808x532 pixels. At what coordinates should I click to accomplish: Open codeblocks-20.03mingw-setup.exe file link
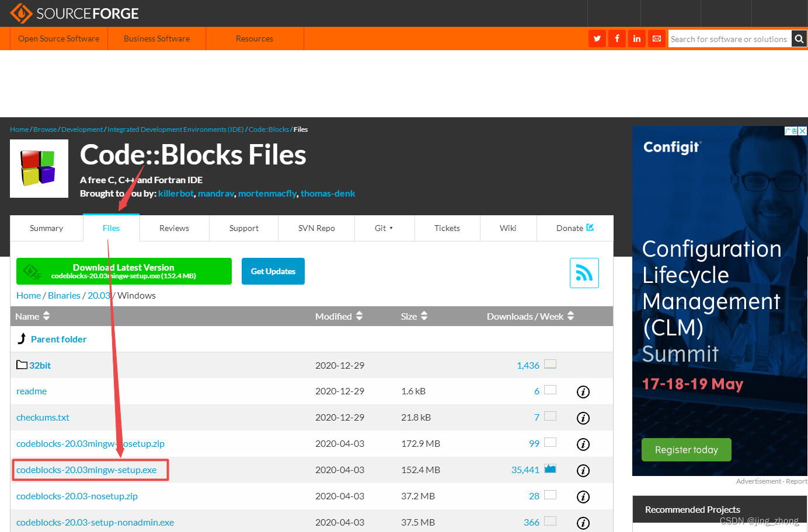[86, 470]
